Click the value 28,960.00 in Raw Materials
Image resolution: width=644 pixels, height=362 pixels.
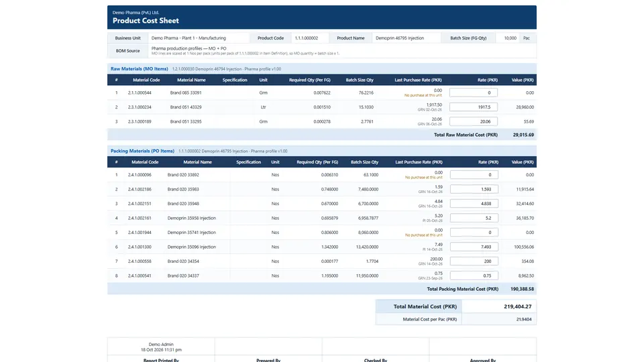tap(525, 107)
